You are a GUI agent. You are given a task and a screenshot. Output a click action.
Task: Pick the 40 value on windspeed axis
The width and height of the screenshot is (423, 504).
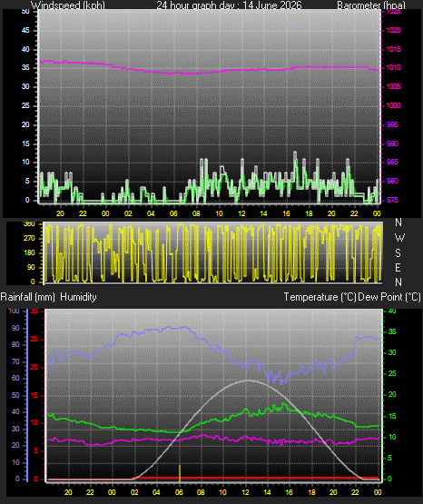[x=25, y=49]
